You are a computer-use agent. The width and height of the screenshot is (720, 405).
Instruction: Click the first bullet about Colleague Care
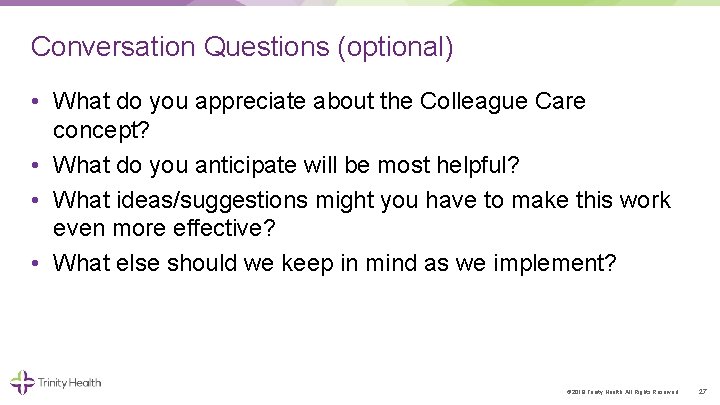tap(318, 102)
